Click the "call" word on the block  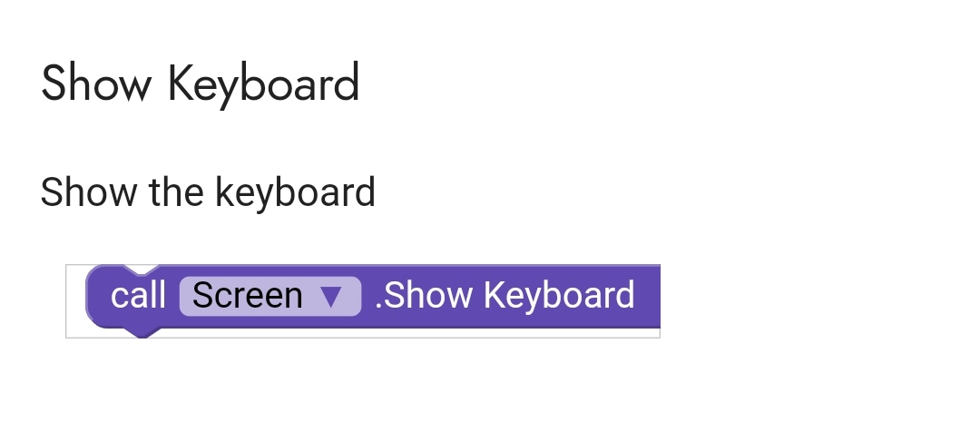pos(138,296)
